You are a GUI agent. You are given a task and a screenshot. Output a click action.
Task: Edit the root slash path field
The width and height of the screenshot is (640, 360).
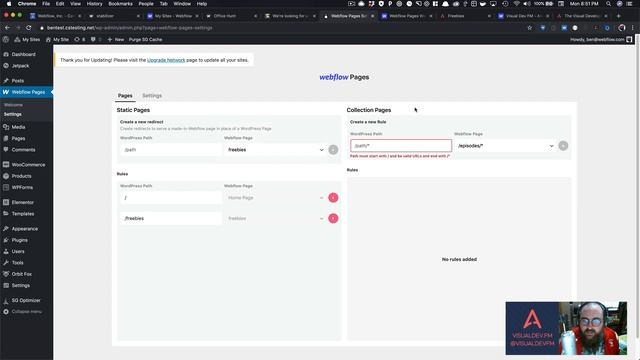coord(171,198)
